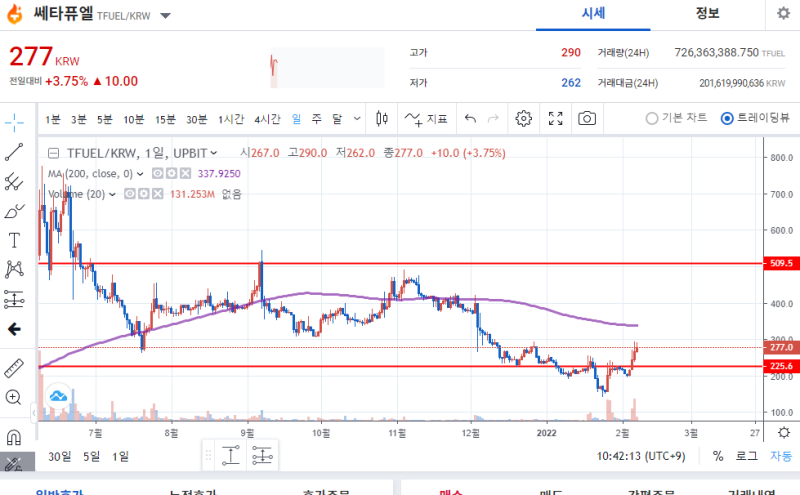Toggle stay in drawing mode pencil-lock icon
The height and width of the screenshot is (495, 800).
[x=14, y=463]
